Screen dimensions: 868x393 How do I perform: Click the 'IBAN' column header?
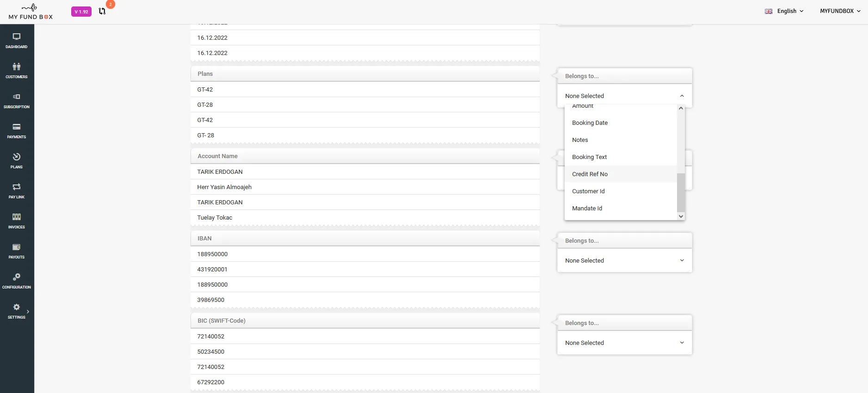[x=365, y=239]
